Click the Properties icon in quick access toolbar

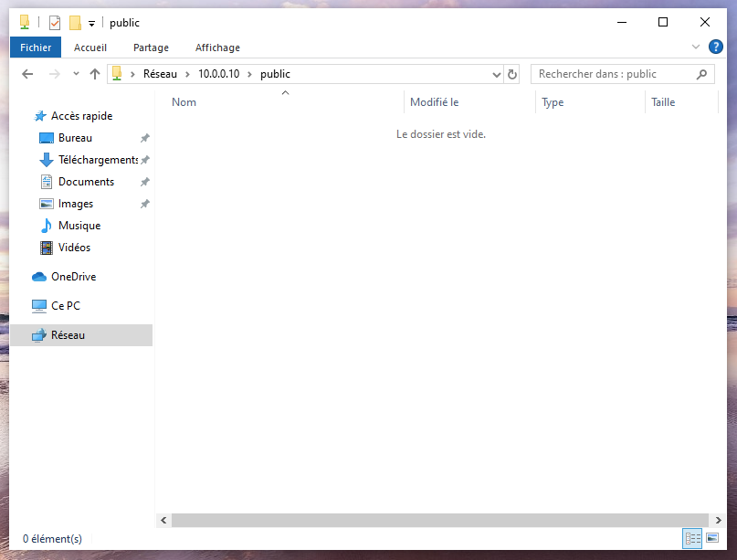point(55,23)
